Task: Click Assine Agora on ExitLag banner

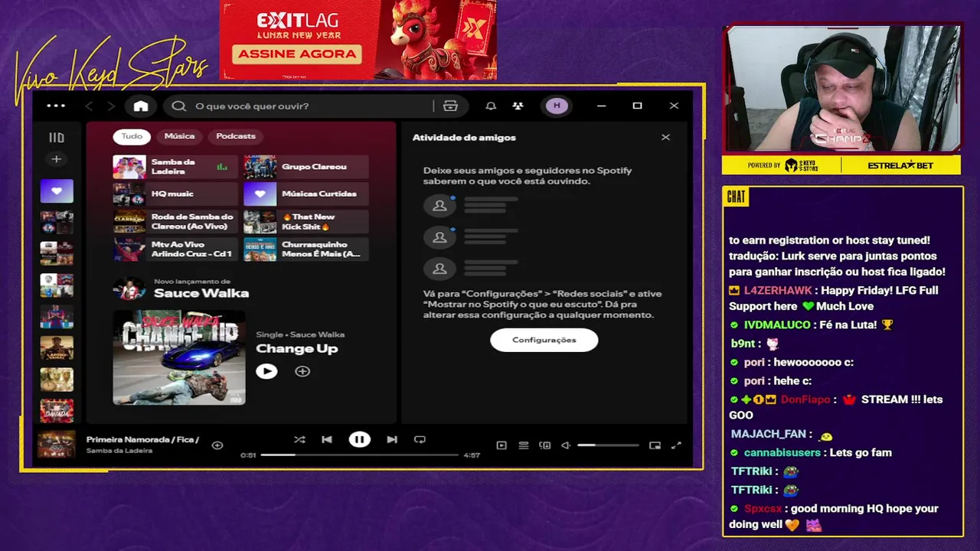Action: tap(297, 54)
